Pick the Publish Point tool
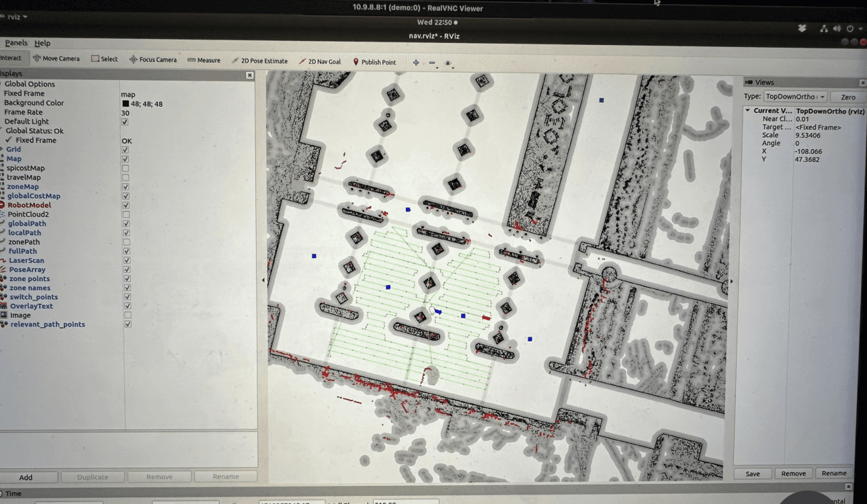867x504 pixels. click(x=374, y=62)
